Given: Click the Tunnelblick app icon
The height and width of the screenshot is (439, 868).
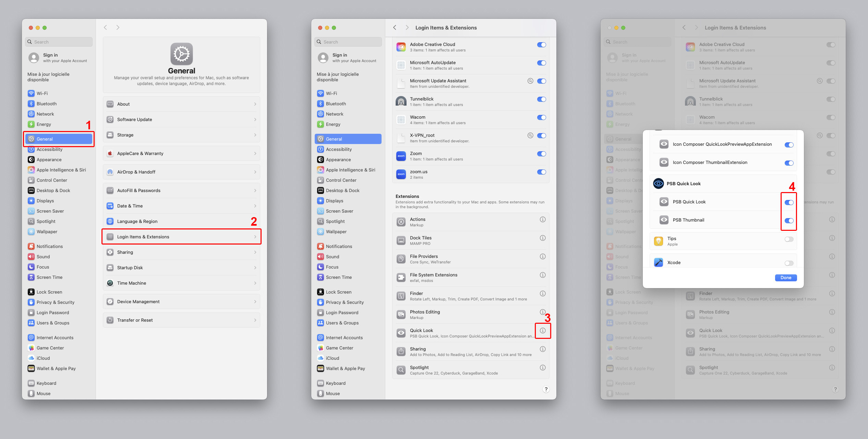Looking at the screenshot, I should (401, 102).
